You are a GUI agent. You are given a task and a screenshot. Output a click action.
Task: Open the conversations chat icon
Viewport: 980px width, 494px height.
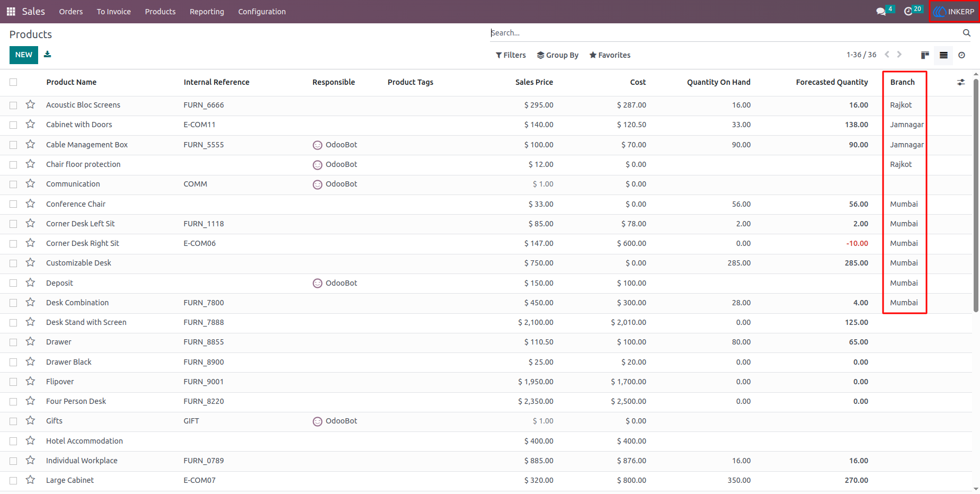point(881,11)
